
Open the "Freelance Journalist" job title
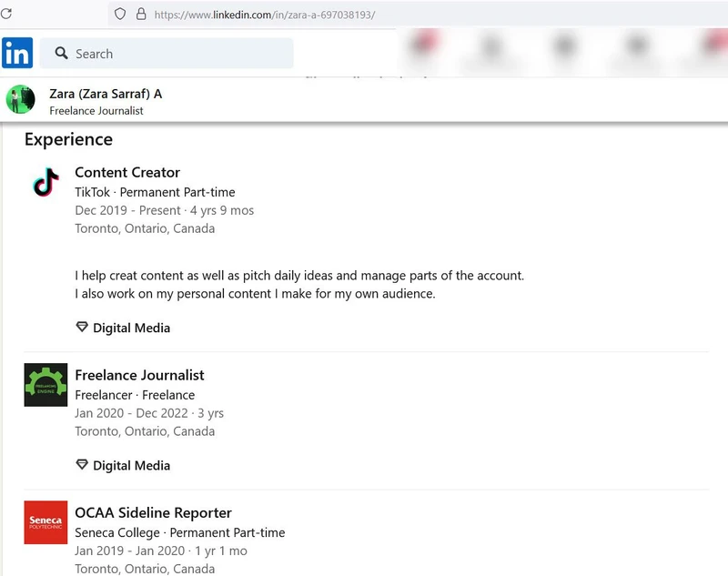[x=139, y=375]
